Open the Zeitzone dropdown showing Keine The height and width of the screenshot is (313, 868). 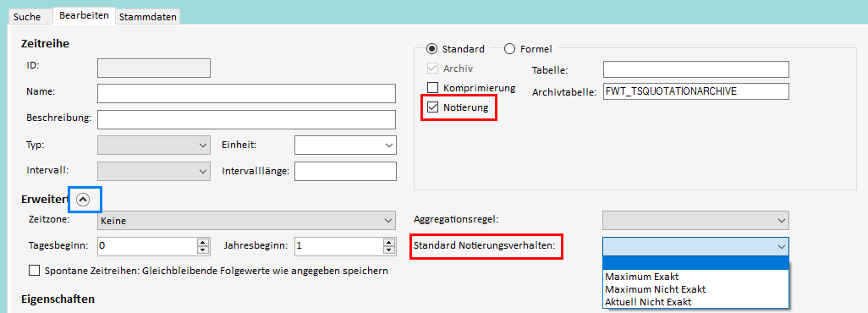click(247, 221)
